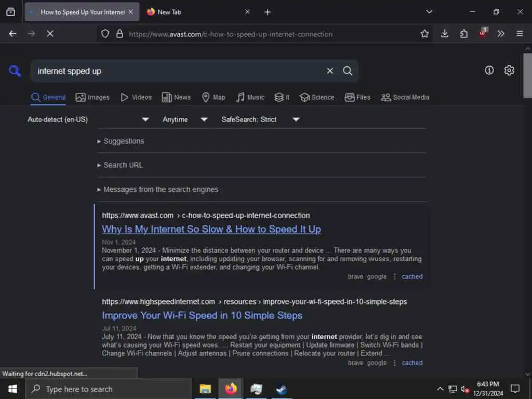Open the search info About icon
Screen dimensions: 532x399
click(x=489, y=70)
